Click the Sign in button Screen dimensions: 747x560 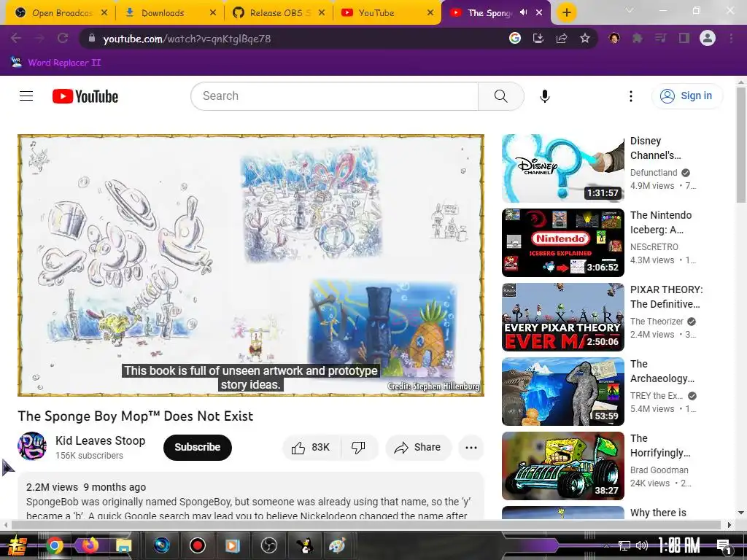(686, 96)
